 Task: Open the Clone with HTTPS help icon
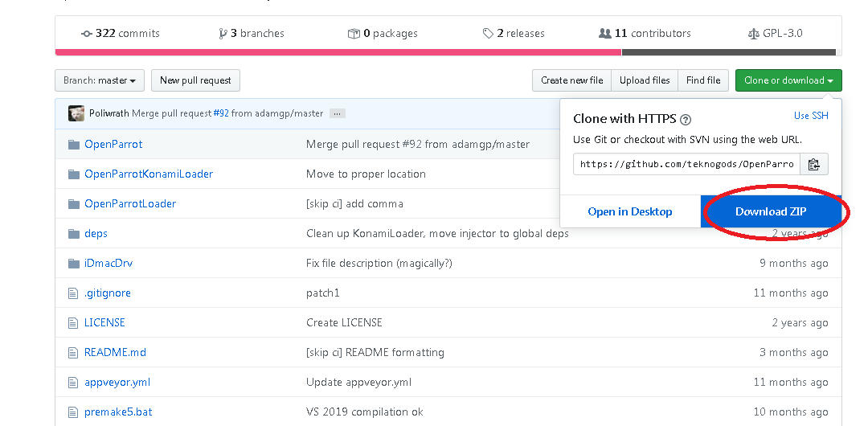pyautogui.click(x=686, y=119)
